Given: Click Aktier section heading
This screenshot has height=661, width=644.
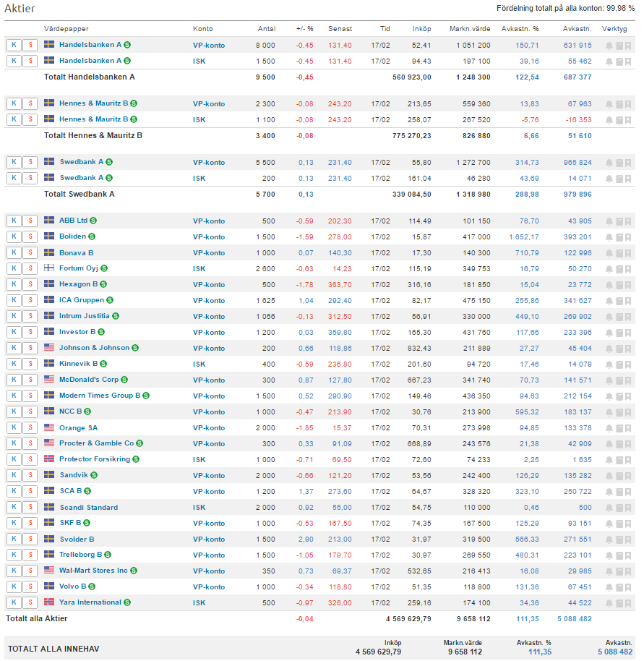Looking at the screenshot, I should 20,9.
